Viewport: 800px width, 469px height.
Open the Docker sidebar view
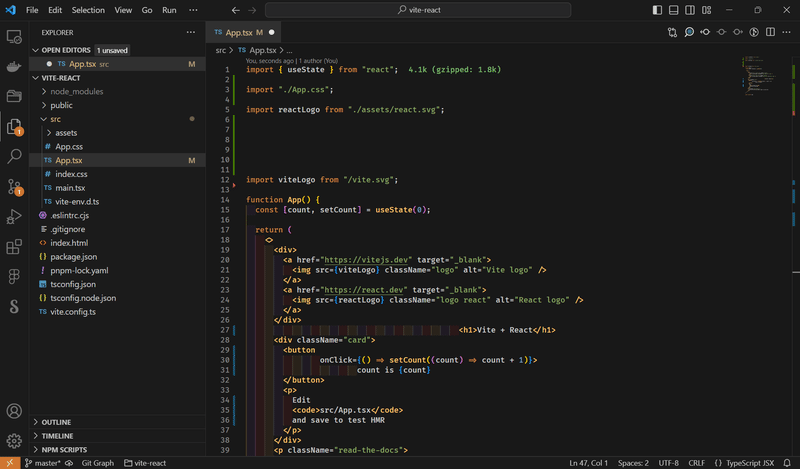[x=14, y=66]
